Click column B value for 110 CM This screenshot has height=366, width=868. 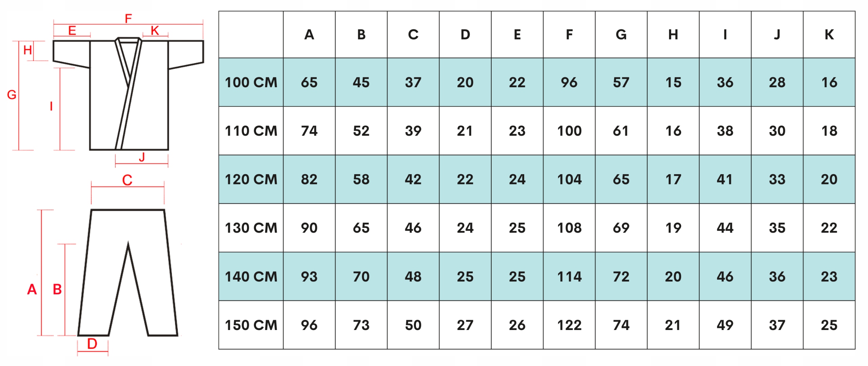361,131
